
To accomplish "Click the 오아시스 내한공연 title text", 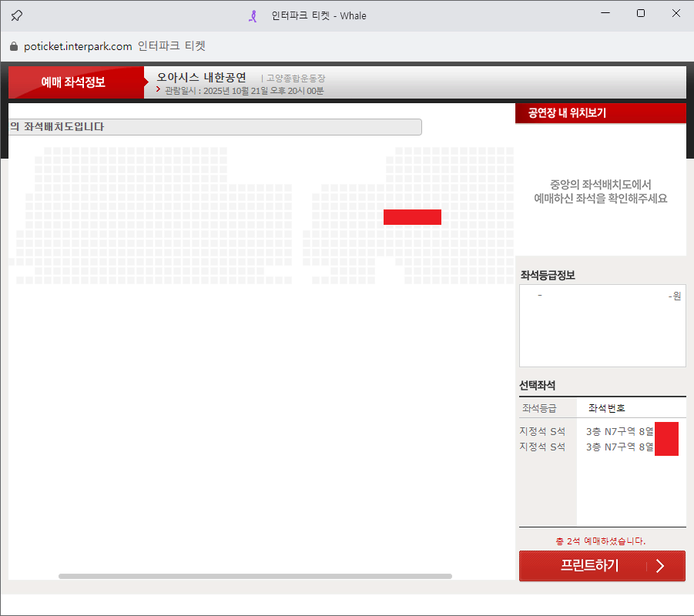I will [x=201, y=78].
